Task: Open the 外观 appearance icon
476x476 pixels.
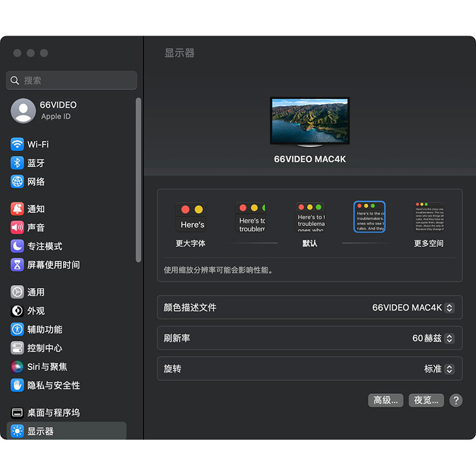Action: coord(17,311)
